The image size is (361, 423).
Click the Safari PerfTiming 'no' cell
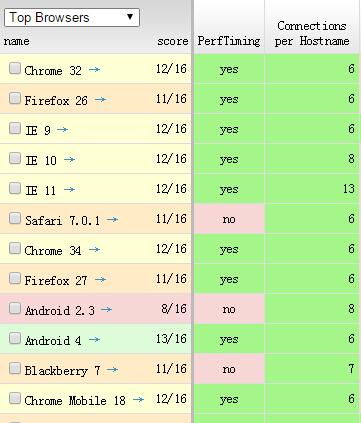click(229, 219)
